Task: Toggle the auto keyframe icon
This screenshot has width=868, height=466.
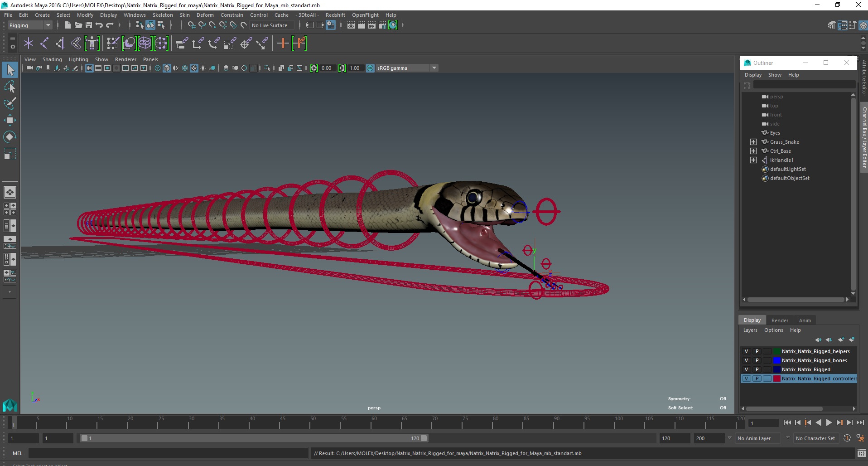Action: [847, 438]
